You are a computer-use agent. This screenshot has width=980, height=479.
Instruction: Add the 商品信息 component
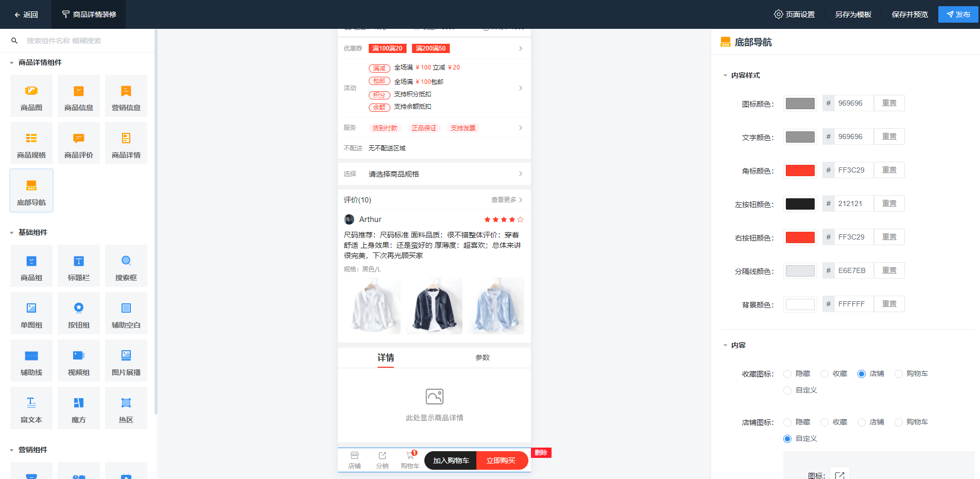pos(79,96)
